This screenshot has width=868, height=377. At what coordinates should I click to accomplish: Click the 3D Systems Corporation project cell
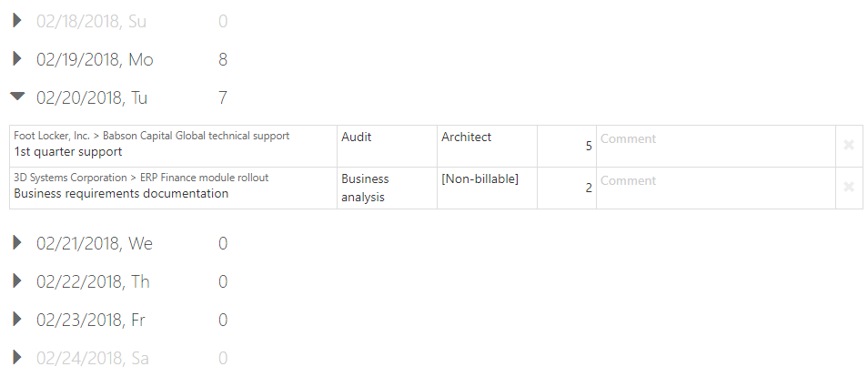(x=173, y=188)
